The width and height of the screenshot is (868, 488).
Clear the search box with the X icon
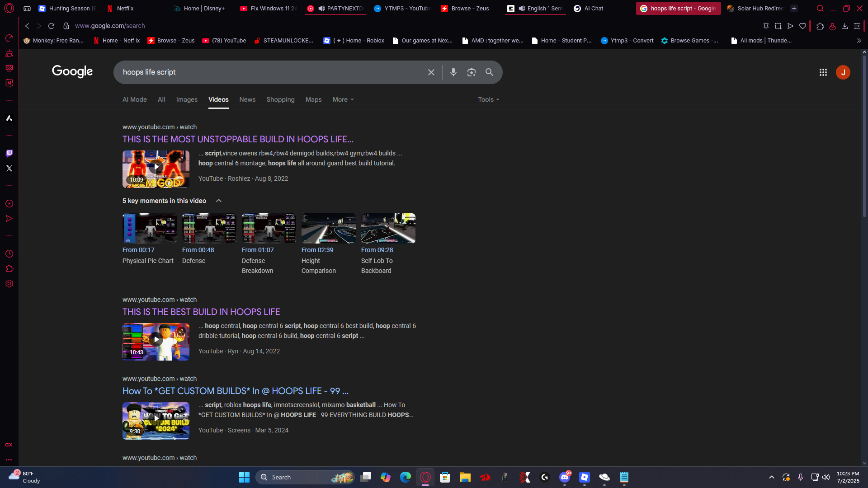point(431,72)
